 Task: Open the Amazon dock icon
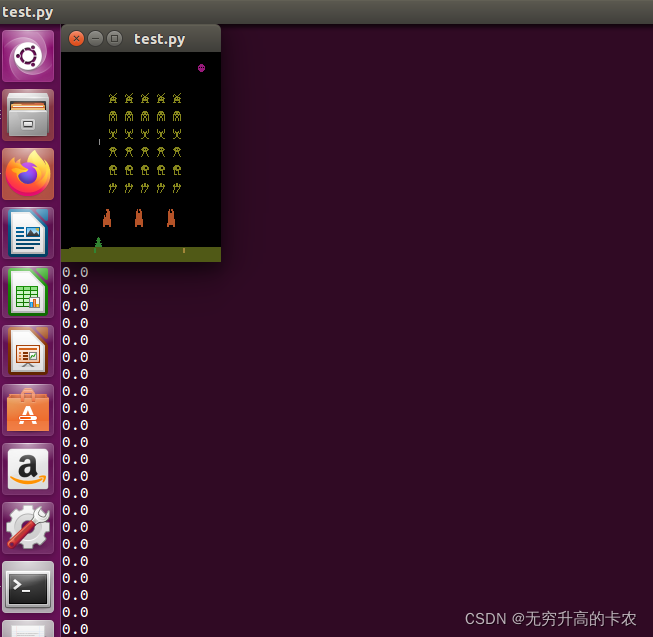coord(28,469)
